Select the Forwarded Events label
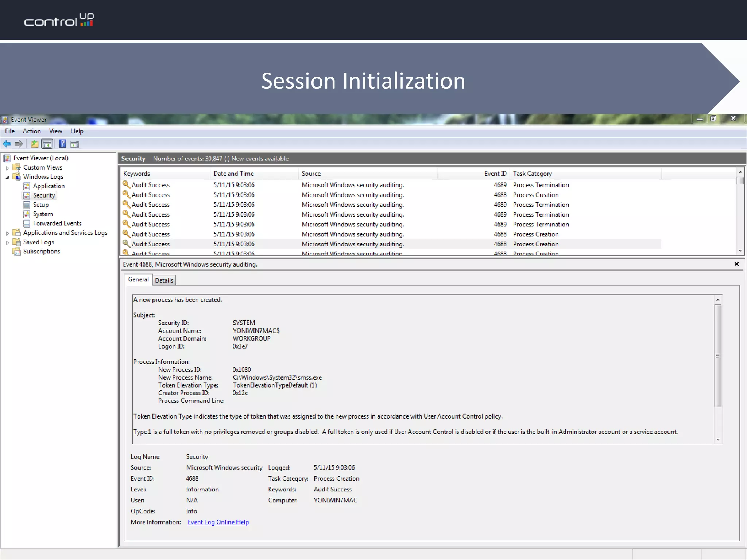Screen dimensions: 747x560 coord(57,223)
